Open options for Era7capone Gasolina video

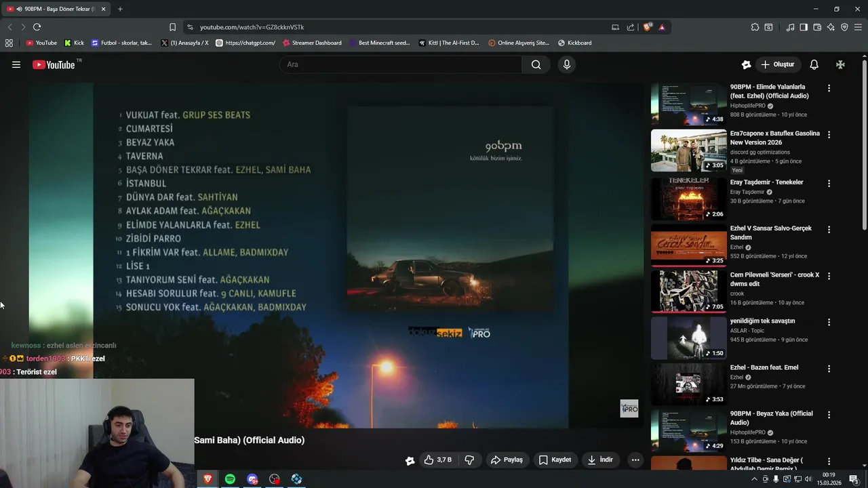(x=829, y=134)
